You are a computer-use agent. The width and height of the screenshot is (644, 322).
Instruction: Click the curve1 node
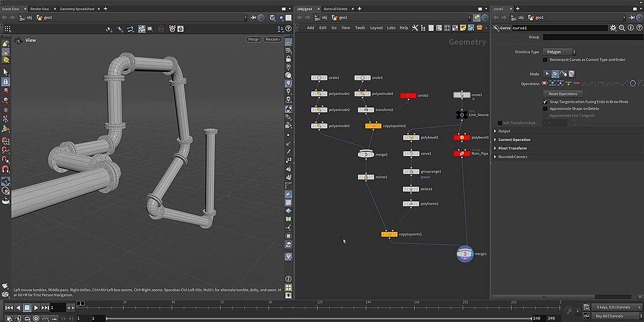tap(462, 95)
